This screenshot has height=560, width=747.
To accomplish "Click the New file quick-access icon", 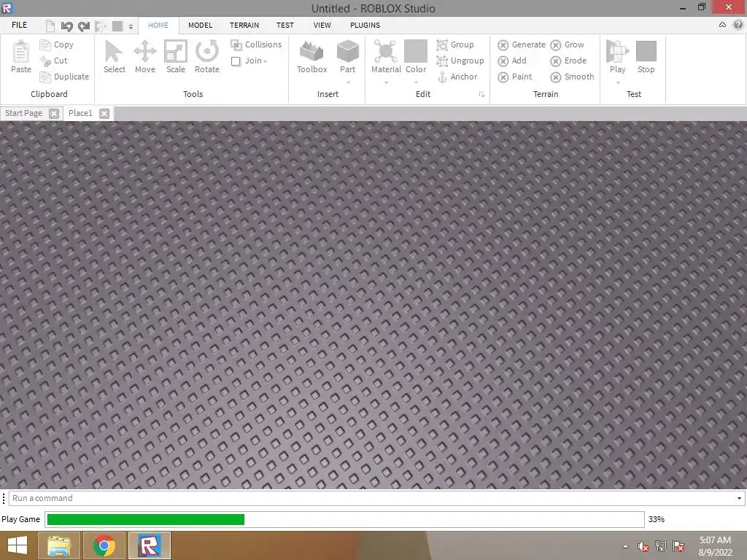I will [x=50, y=26].
